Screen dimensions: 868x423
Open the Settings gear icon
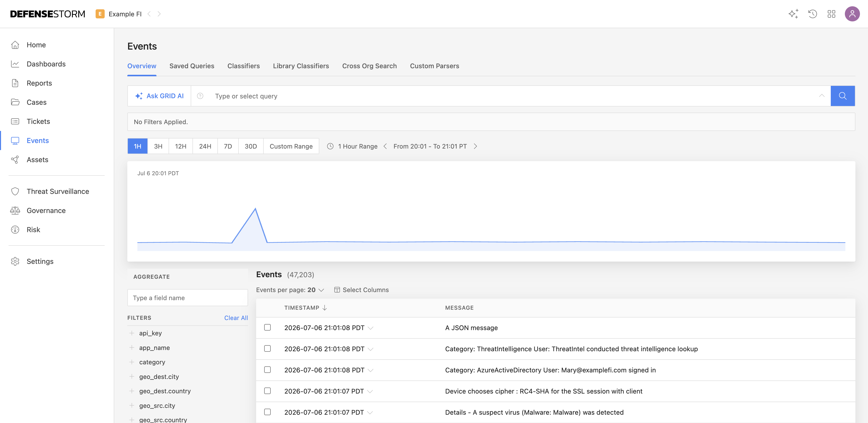click(x=15, y=261)
